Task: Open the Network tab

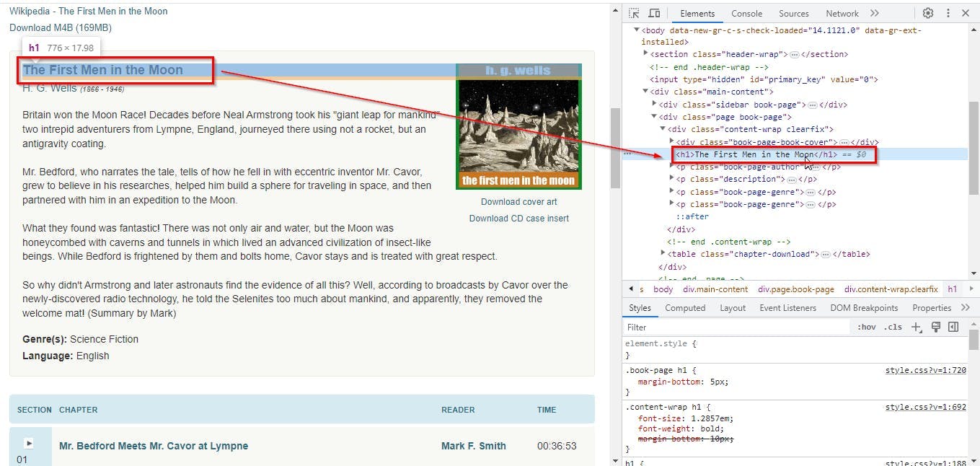Action: point(842,13)
